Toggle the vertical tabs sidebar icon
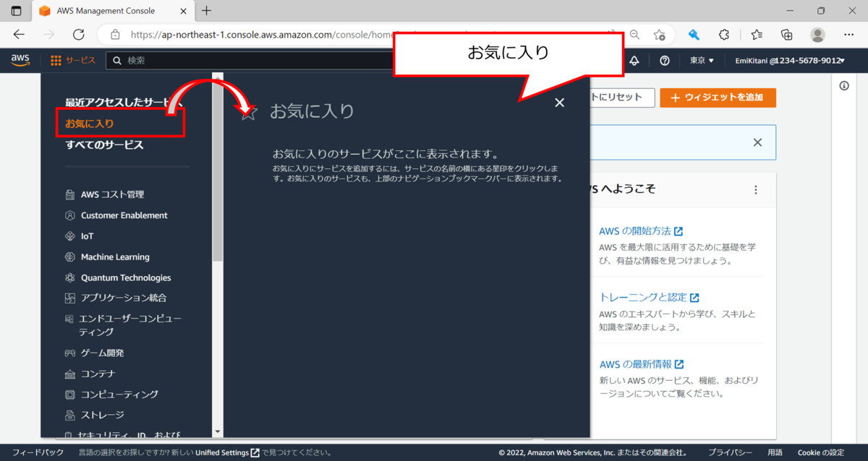 click(x=16, y=11)
